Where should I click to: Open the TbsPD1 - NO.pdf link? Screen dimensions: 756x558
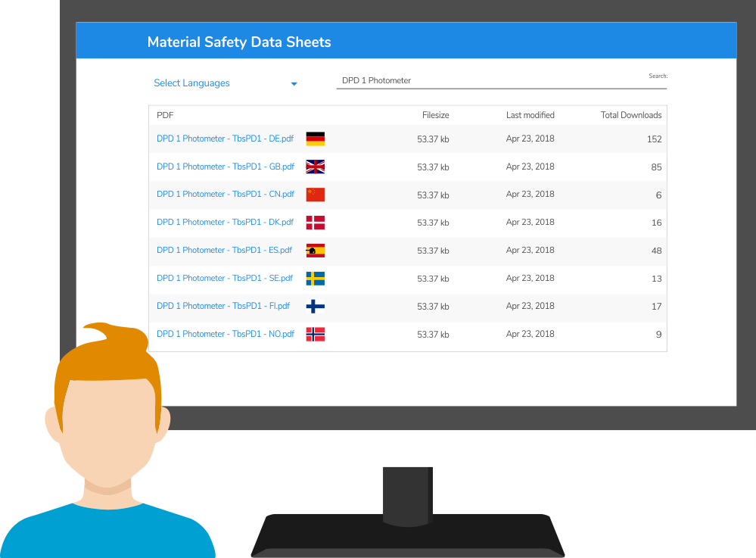pyautogui.click(x=225, y=334)
